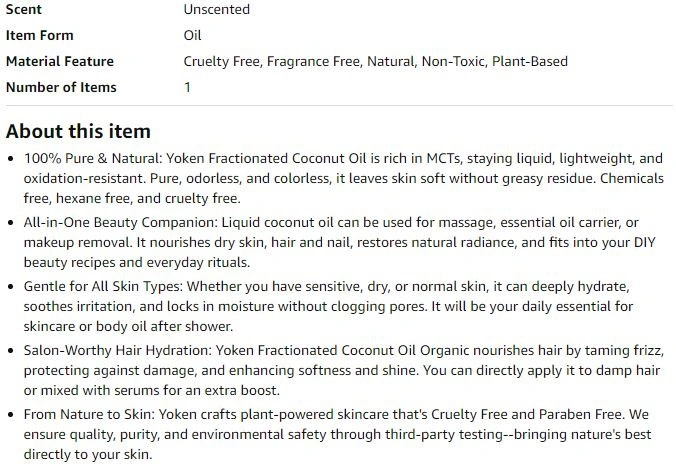Click the Number of Items value "1"

pos(187,87)
